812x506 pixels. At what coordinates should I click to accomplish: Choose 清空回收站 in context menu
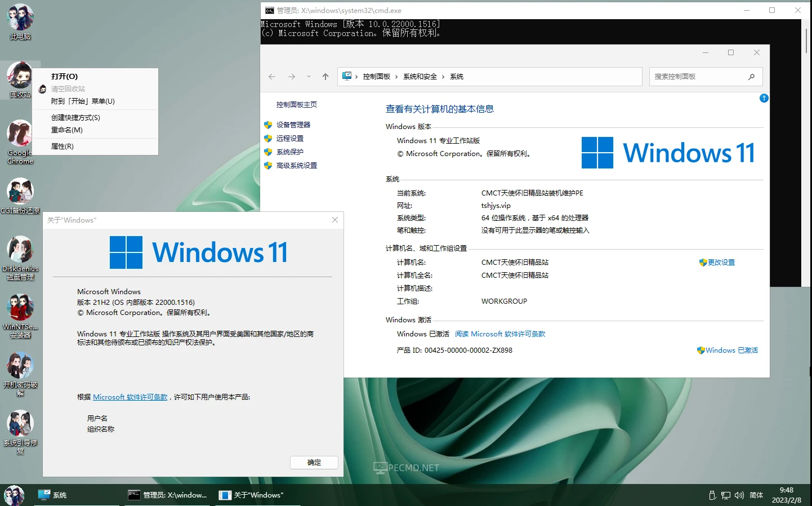click(x=95, y=89)
